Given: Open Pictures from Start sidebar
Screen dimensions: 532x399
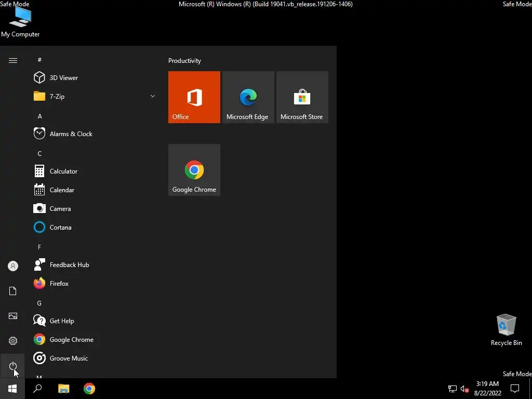Looking at the screenshot, I should pyautogui.click(x=13, y=316).
